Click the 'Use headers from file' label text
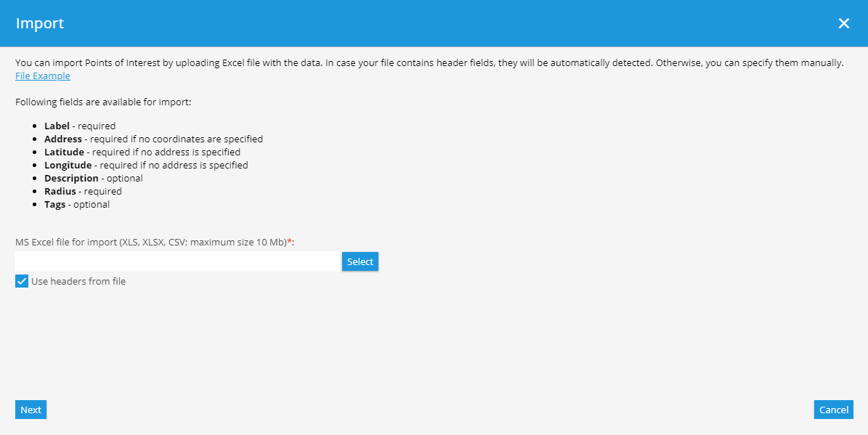This screenshot has width=868, height=435. 78,281
